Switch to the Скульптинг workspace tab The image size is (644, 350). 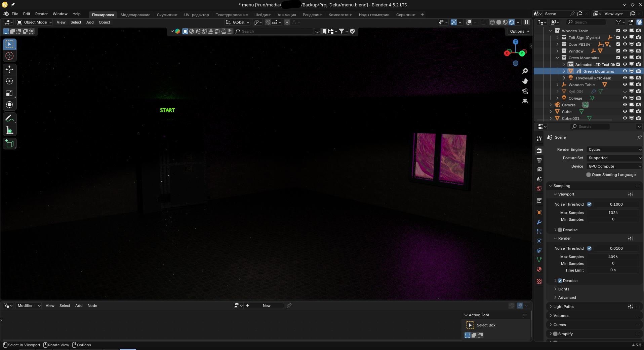[167, 15]
